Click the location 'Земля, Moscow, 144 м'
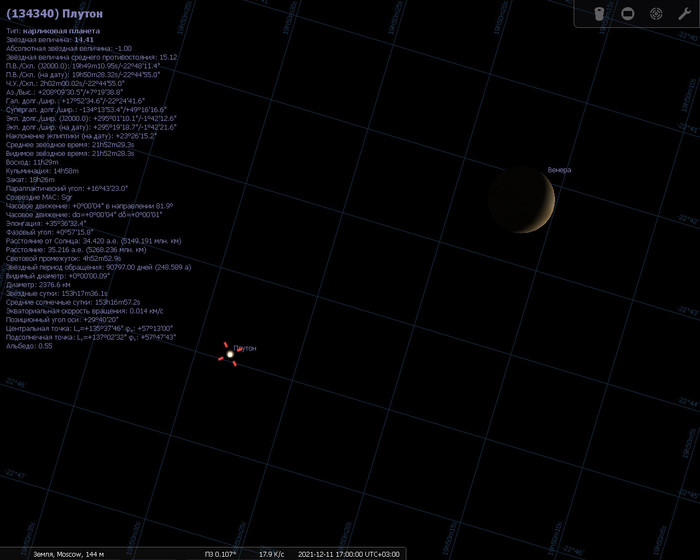700x560 pixels. (69, 554)
